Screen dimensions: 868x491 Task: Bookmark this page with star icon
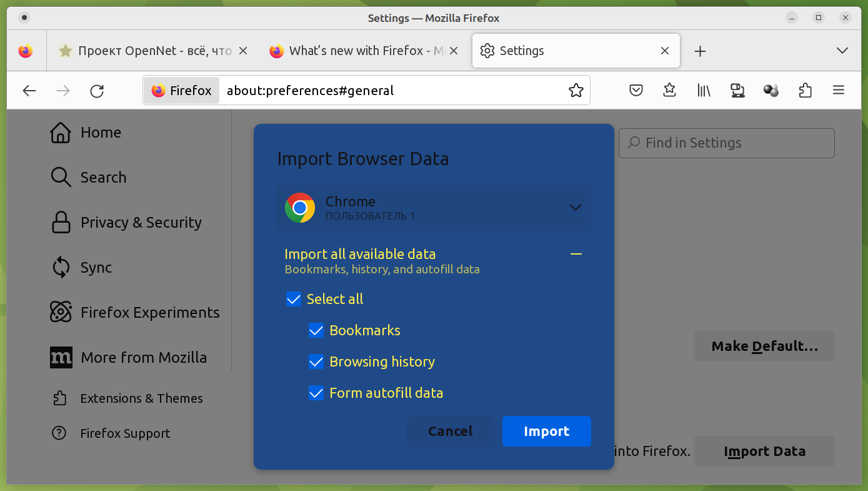[576, 91]
